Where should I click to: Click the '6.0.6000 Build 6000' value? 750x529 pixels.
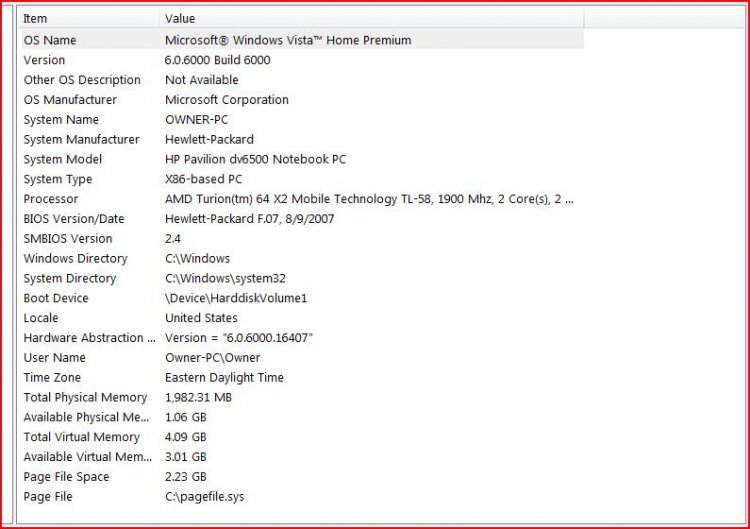(218, 60)
